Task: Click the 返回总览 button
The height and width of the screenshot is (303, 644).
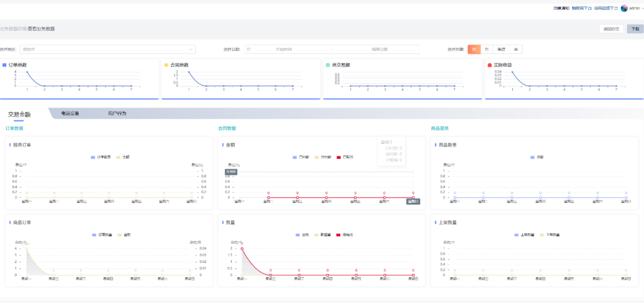Action: [611, 29]
